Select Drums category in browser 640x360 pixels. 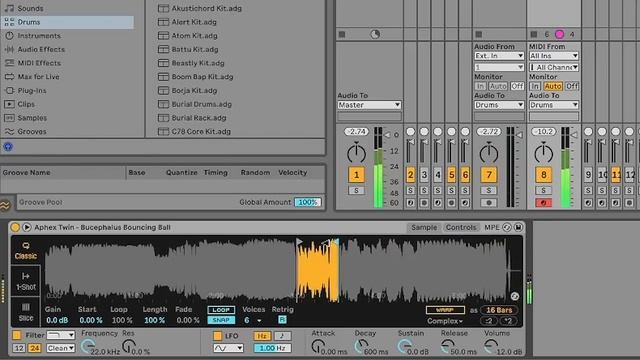[67, 22]
